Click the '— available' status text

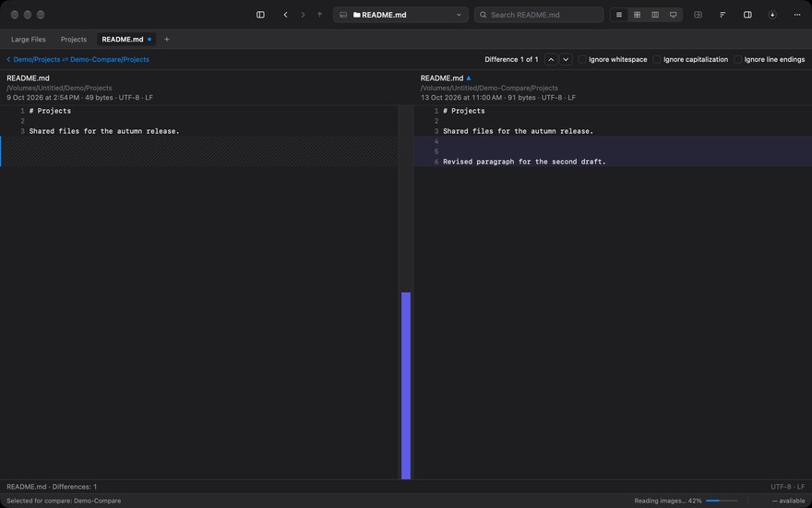[x=789, y=501]
